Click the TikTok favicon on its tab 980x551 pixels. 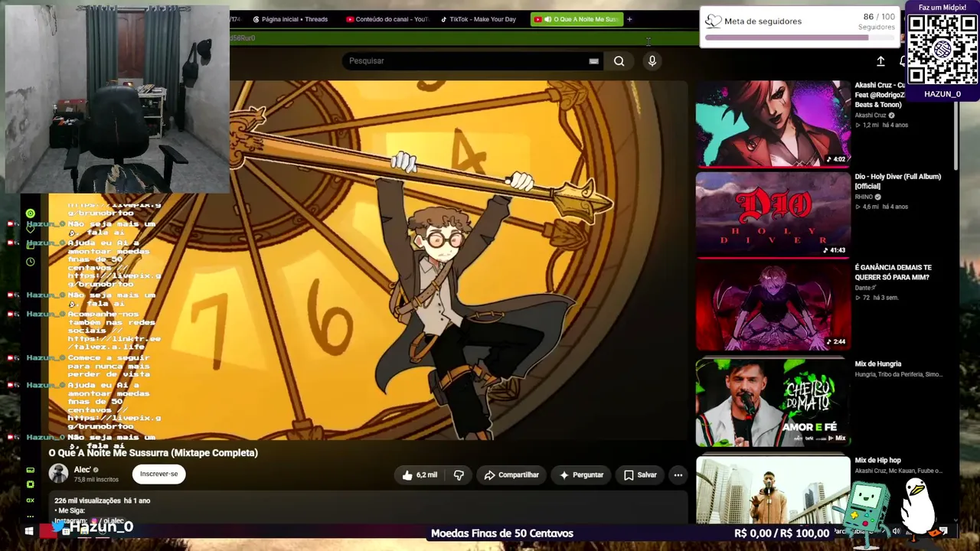pos(444,19)
